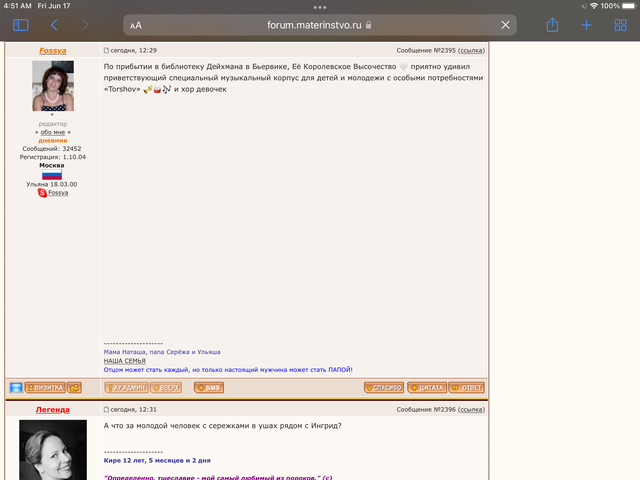Stop loading the page
Screen dimensions: 640x480
(x=506, y=25)
